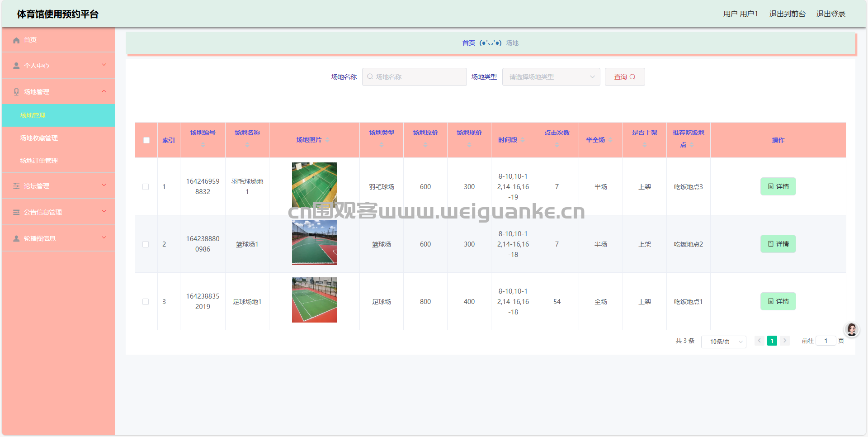This screenshot has height=437, width=868.
Task: Expand the 论坛管理 menu chevron
Action: tap(104, 185)
